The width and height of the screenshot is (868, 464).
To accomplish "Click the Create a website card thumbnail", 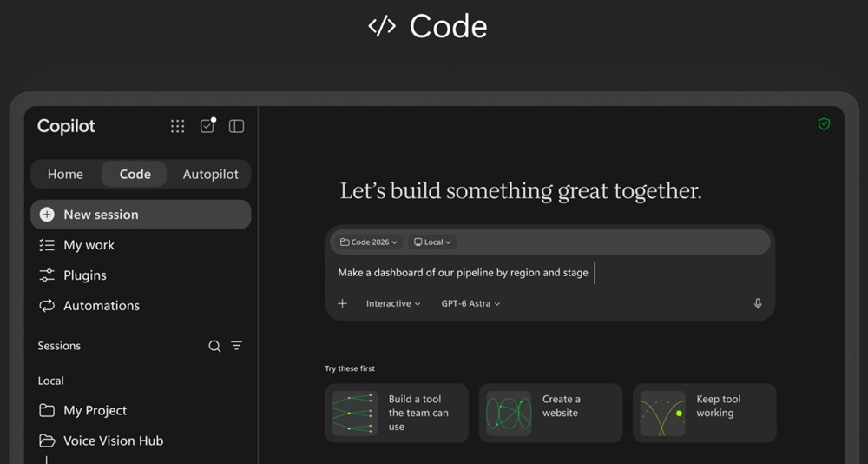I will click(x=508, y=413).
